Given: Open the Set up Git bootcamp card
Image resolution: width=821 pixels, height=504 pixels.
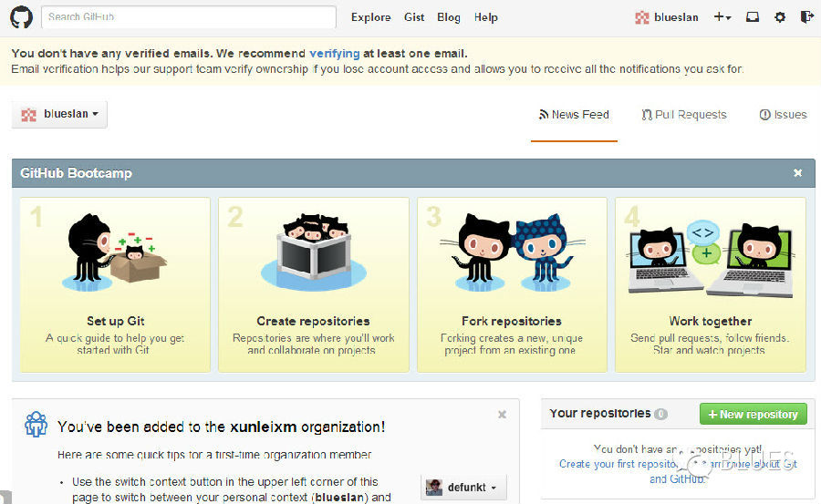Looking at the screenshot, I should pyautogui.click(x=115, y=284).
